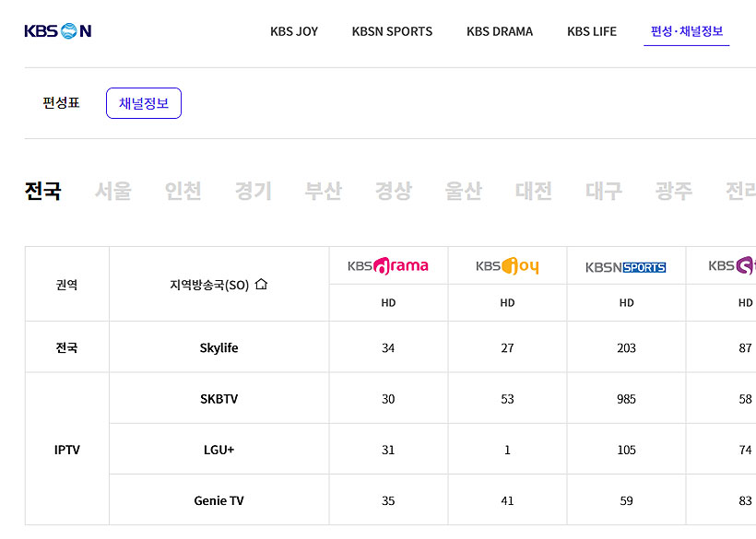Open the KBS DRAMA menu

click(x=500, y=31)
